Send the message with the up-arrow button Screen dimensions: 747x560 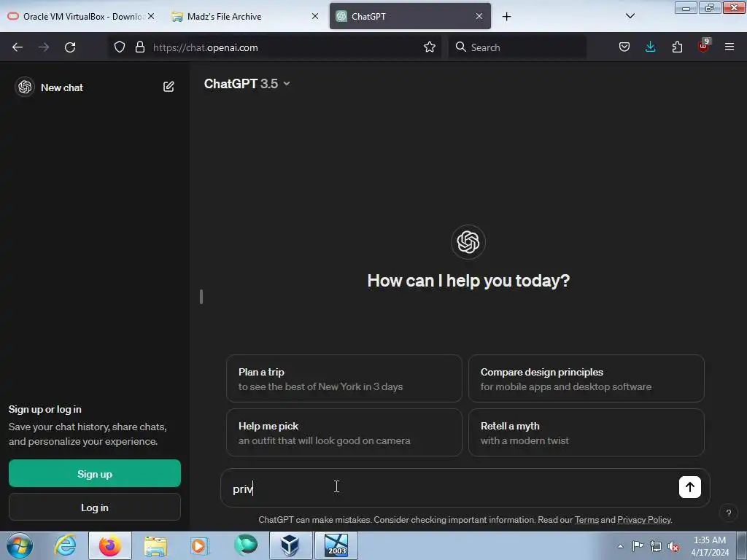(689, 486)
